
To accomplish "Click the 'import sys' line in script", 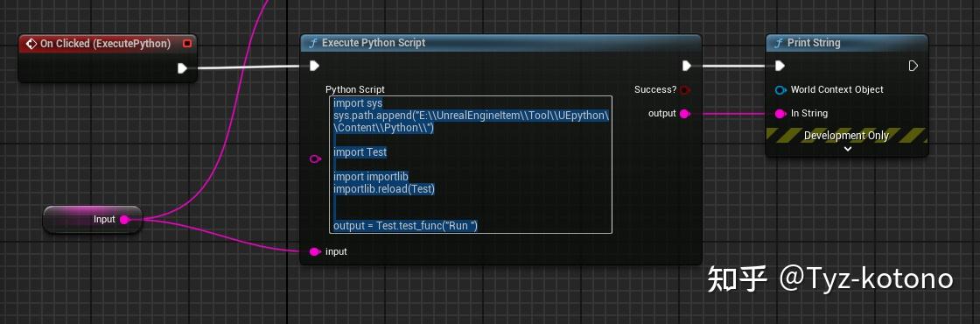I will tap(358, 102).
